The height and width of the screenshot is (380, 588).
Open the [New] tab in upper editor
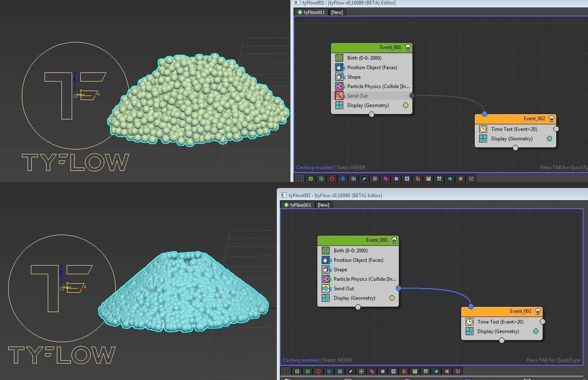pyautogui.click(x=337, y=12)
